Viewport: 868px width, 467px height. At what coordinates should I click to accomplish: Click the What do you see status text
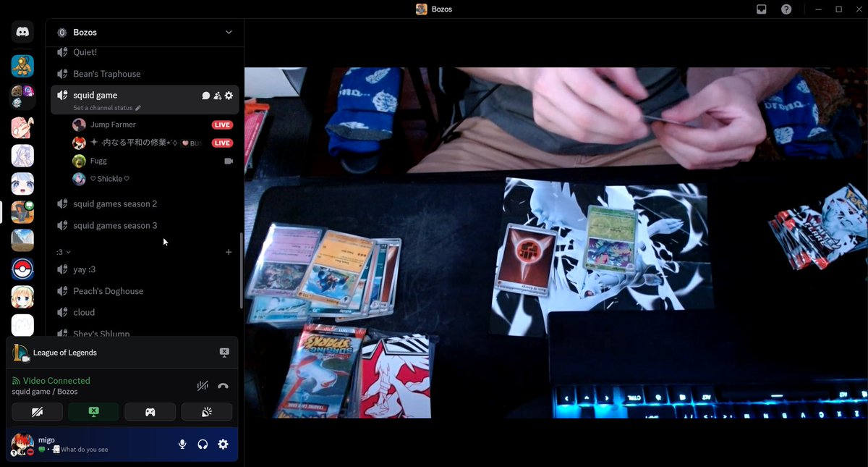[85, 450]
